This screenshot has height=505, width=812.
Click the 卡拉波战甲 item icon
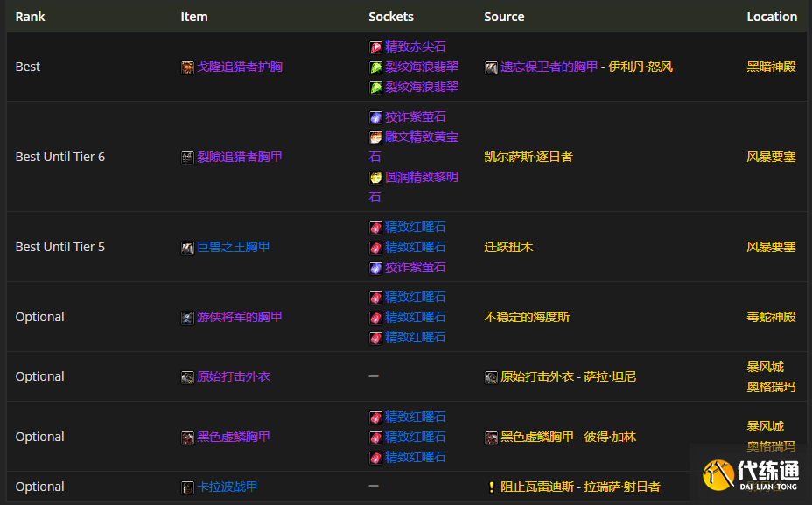[x=187, y=487]
